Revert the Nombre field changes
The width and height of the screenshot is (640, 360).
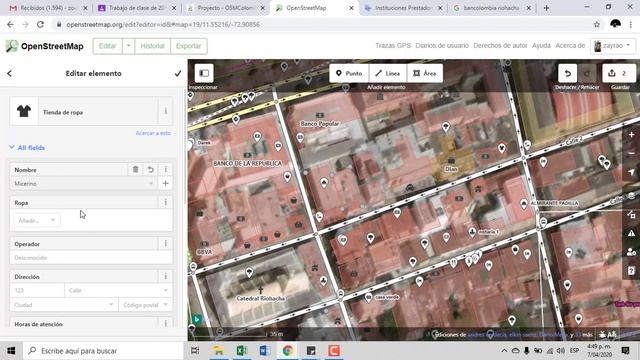click(151, 169)
